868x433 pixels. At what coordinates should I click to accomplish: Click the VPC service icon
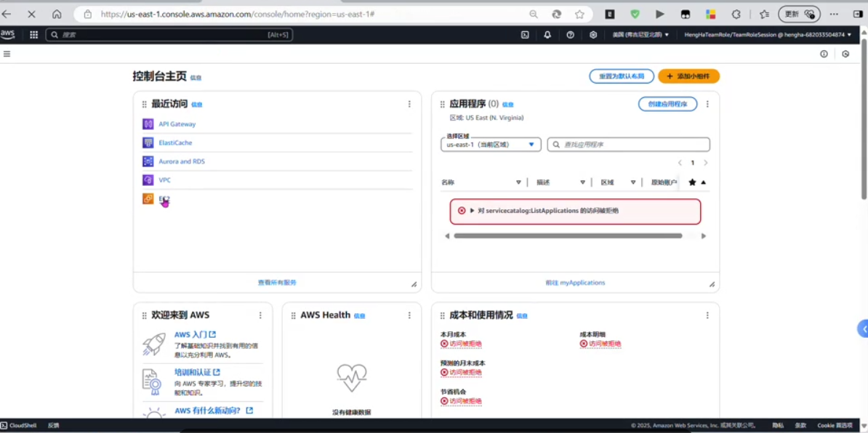[148, 179]
